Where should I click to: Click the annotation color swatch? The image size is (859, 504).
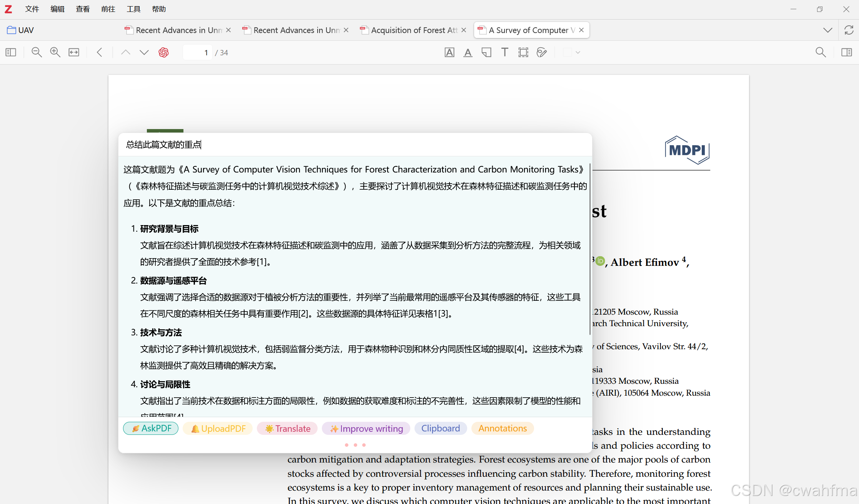567,52
